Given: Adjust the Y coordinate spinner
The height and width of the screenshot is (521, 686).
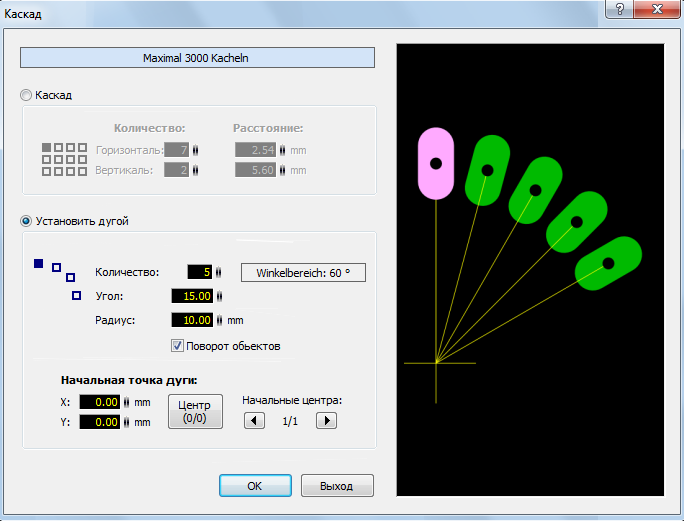Looking at the screenshot, I should click(126, 422).
